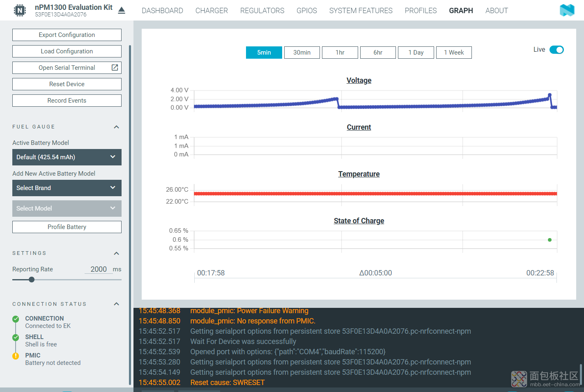This screenshot has height=392, width=584.
Task: Switch to the Graph tab
Action: point(461,11)
